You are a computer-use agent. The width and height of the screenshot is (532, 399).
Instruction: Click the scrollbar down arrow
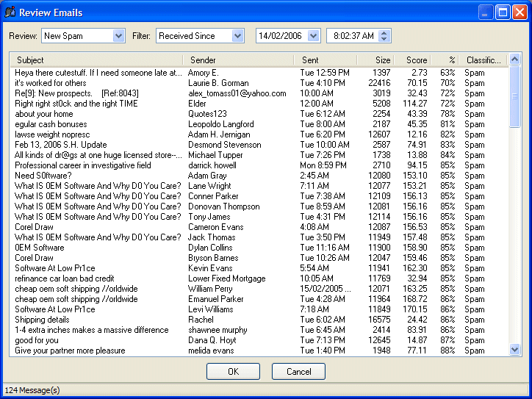(x=514, y=349)
